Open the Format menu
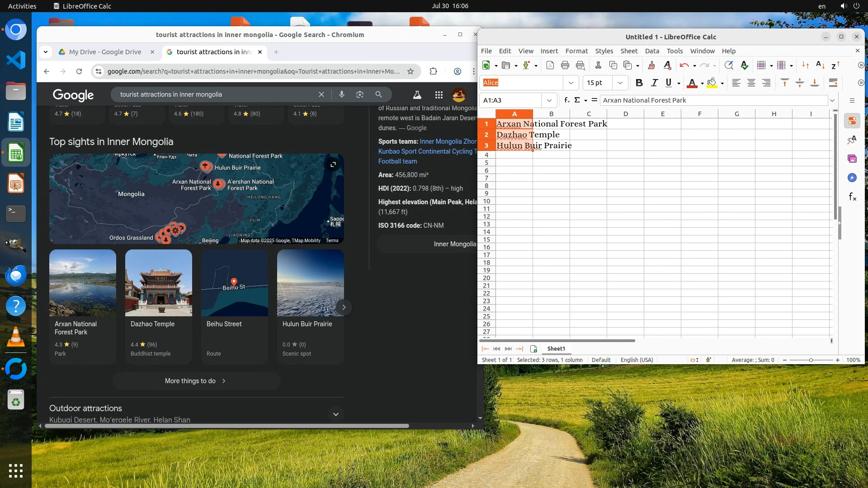Viewport: 868px width, 488px height. tap(576, 51)
